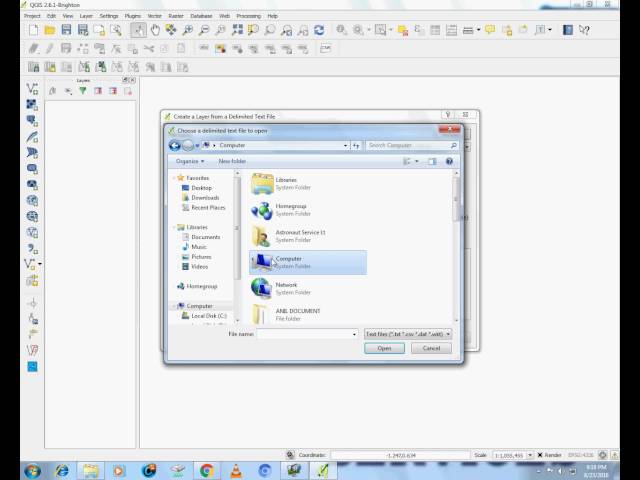Click the Open Project folder icon
The height and width of the screenshot is (480, 640).
click(x=50, y=30)
